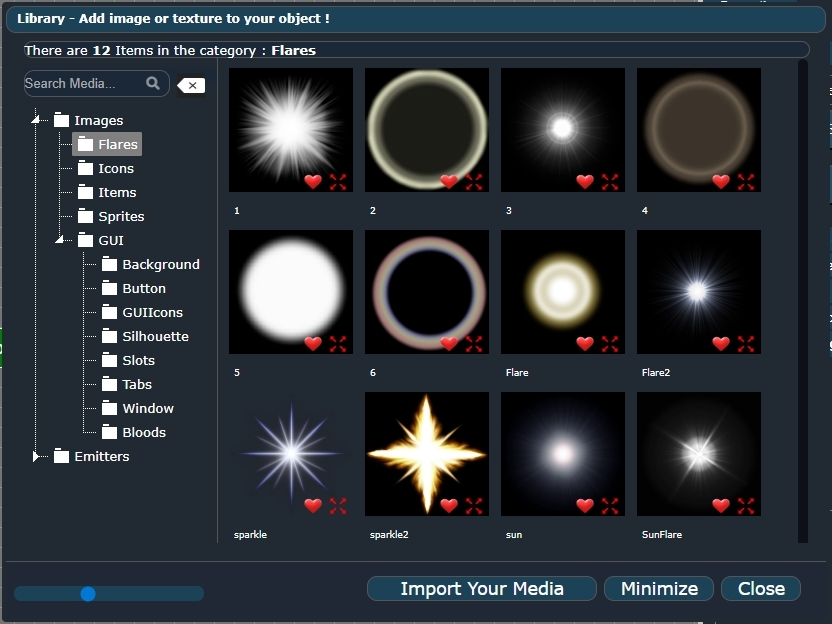Screen dimensions: 832x624
Task: Expand the Emitters tree folder
Action: click(x=36, y=456)
